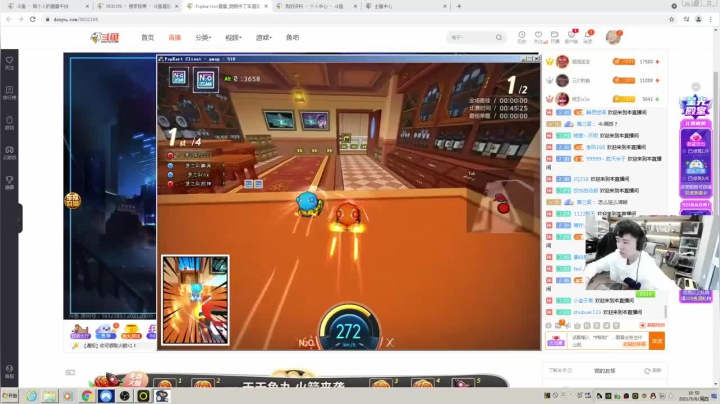Click gift slot 5 in gift bar
720x404 pixels.
click(464, 383)
